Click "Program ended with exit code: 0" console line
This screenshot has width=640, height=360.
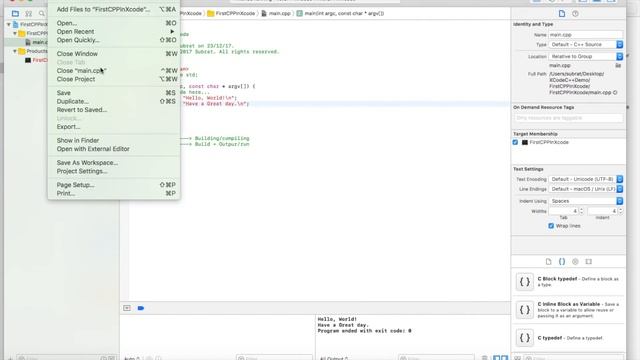click(x=364, y=331)
